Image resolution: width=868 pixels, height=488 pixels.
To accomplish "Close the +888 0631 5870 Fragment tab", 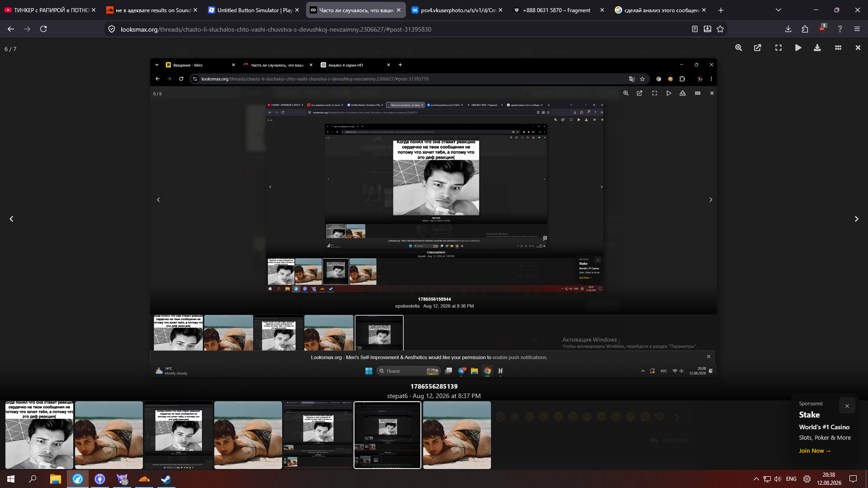I will tap(602, 10).
